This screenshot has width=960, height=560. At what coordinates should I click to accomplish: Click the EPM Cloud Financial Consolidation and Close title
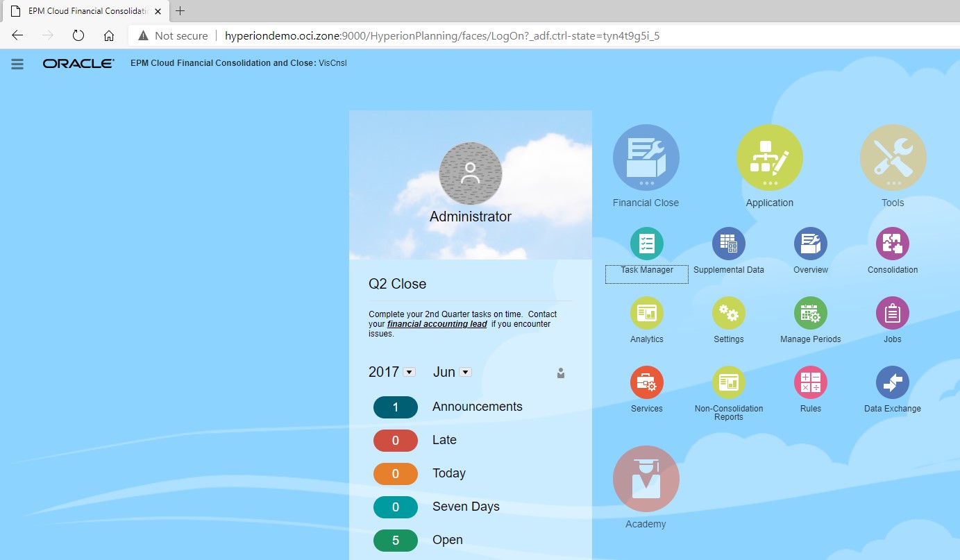click(x=223, y=63)
